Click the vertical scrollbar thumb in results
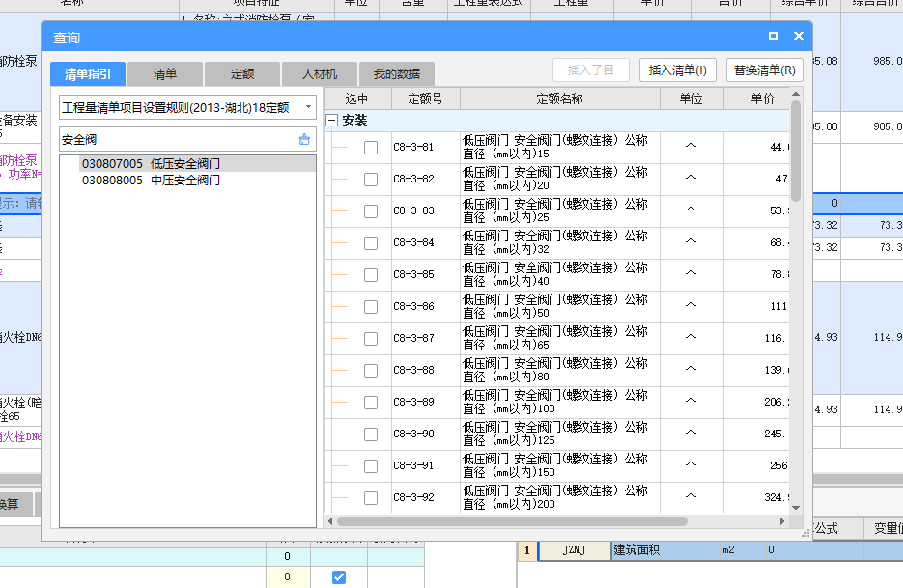Image resolution: width=903 pixels, height=588 pixels. click(x=796, y=151)
